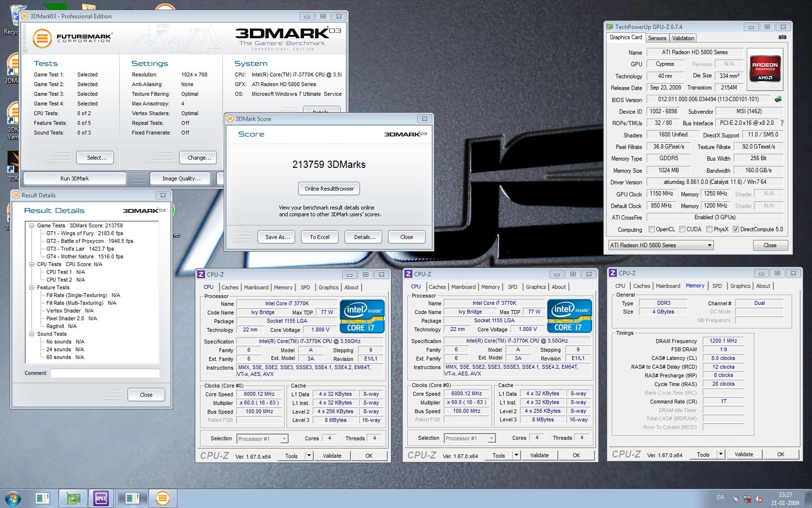The width and height of the screenshot is (812, 508).
Task: Select GT1 - Wings of Fury result row
Action: 85,233
